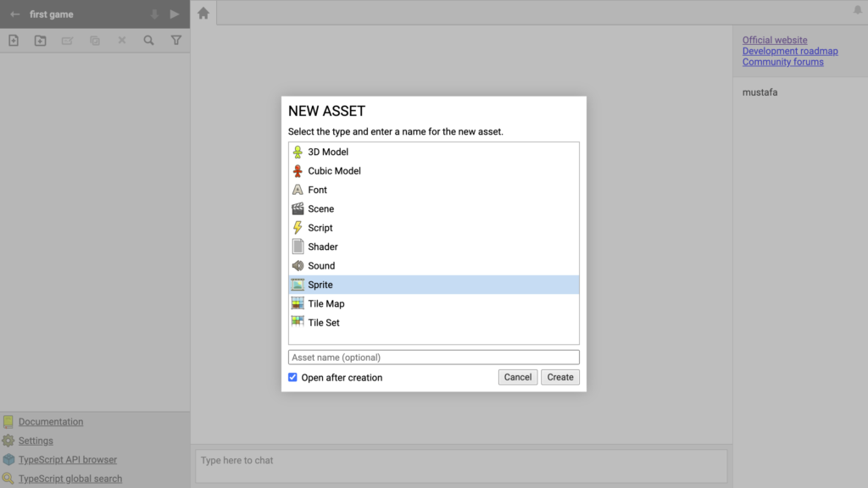Select the Tile Map asset type
868x488 pixels.
click(433, 304)
